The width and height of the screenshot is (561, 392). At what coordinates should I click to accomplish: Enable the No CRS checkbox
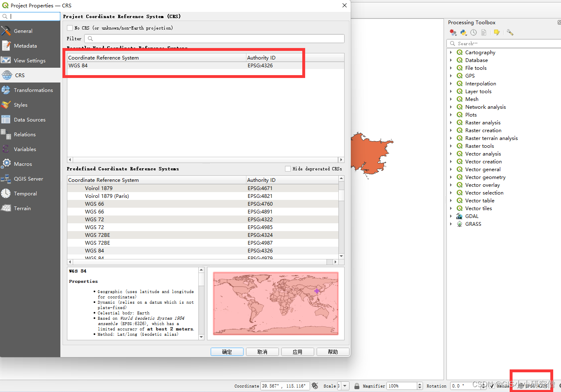pyautogui.click(x=70, y=28)
